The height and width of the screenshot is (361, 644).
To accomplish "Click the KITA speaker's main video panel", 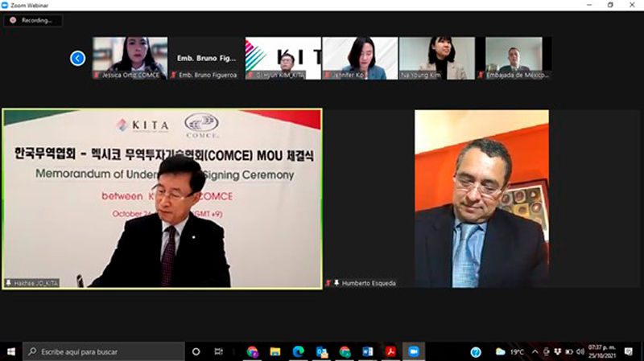I will point(163,199).
